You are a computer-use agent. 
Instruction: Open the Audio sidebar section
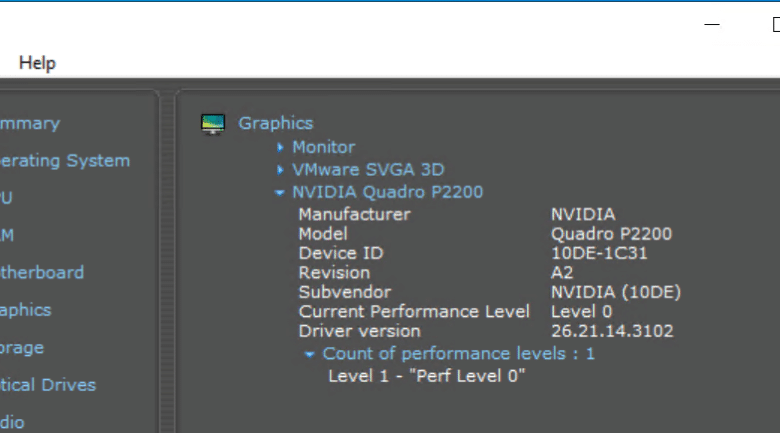[x=12, y=423]
